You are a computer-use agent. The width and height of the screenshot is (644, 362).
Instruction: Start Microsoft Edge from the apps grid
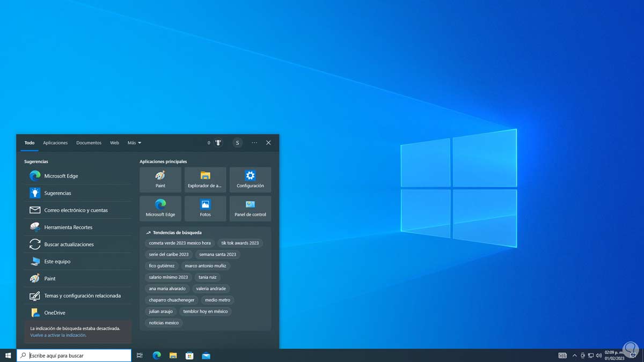pos(160,208)
